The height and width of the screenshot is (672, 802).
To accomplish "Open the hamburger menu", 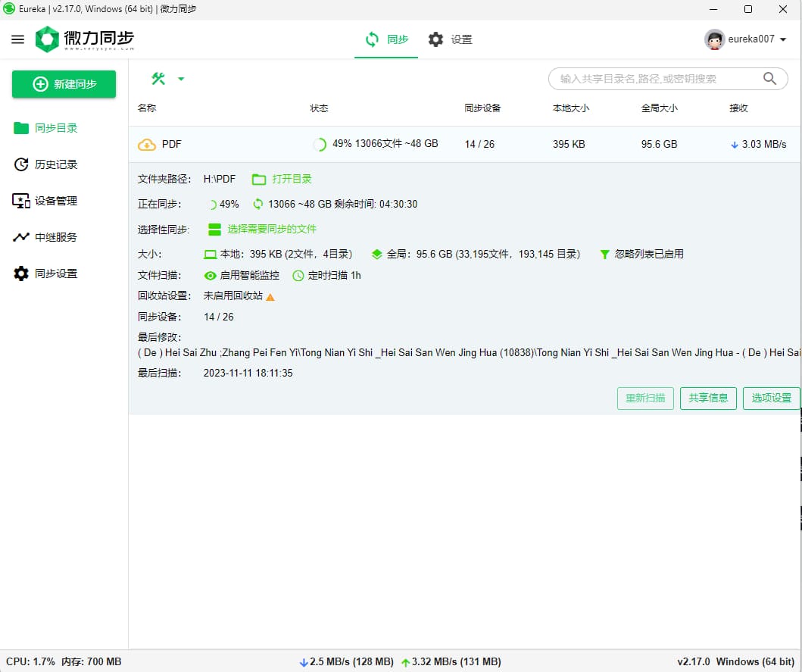I will [x=18, y=39].
